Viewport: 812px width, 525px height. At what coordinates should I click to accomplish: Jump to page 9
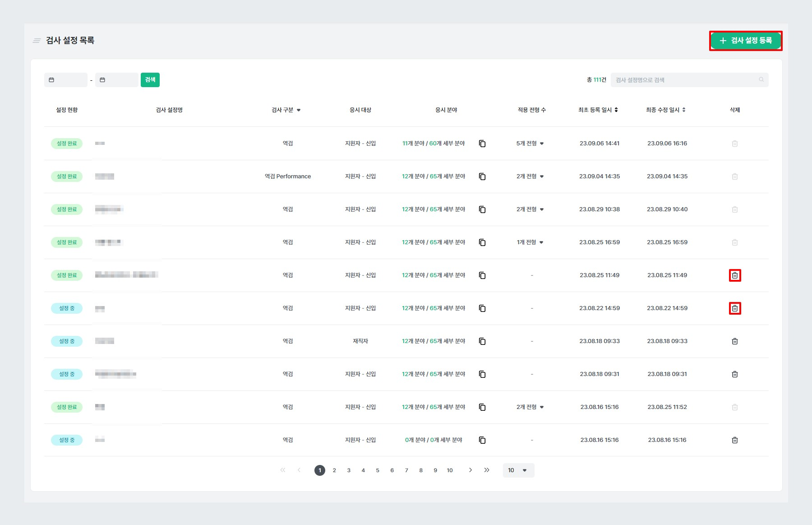435,470
